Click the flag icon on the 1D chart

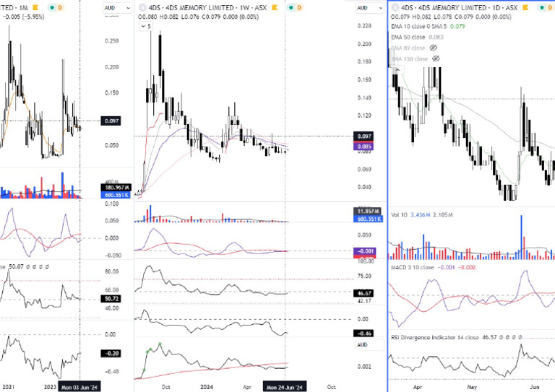pos(525,7)
